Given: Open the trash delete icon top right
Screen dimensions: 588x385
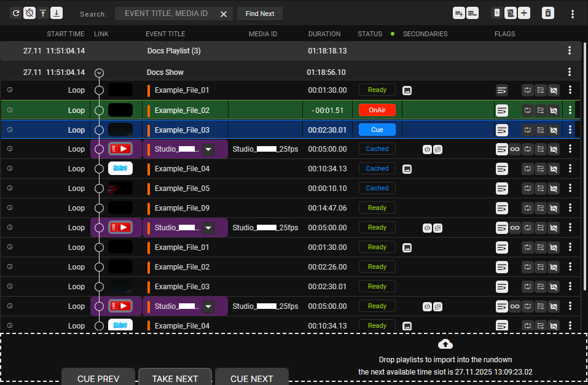Looking at the screenshot, I should pos(547,13).
